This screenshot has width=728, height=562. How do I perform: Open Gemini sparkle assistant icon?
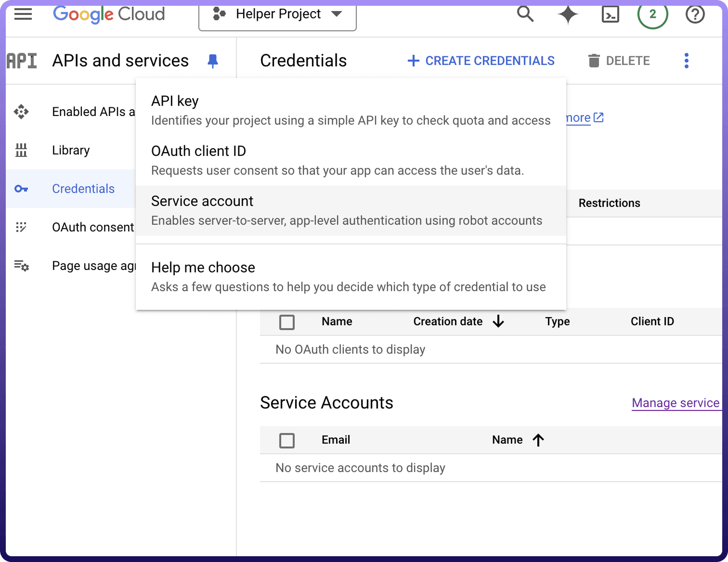pos(568,14)
